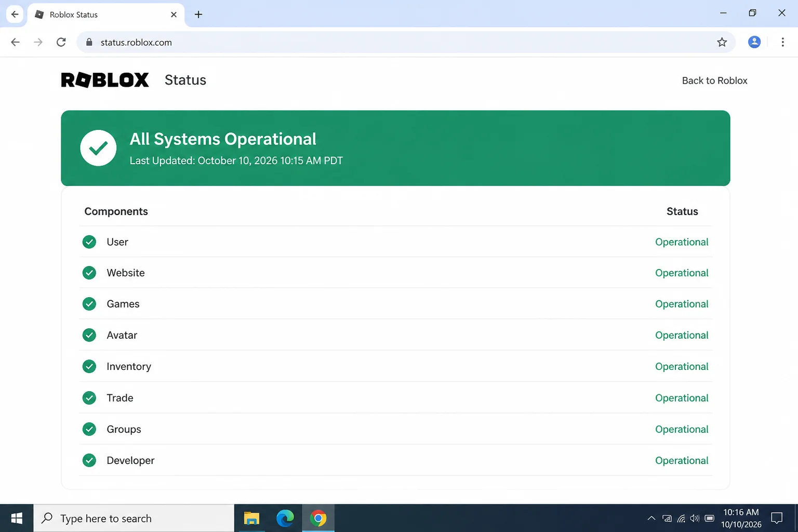Launch Microsoft Edge from the taskbar
Image resolution: width=798 pixels, height=532 pixels.
click(285, 518)
